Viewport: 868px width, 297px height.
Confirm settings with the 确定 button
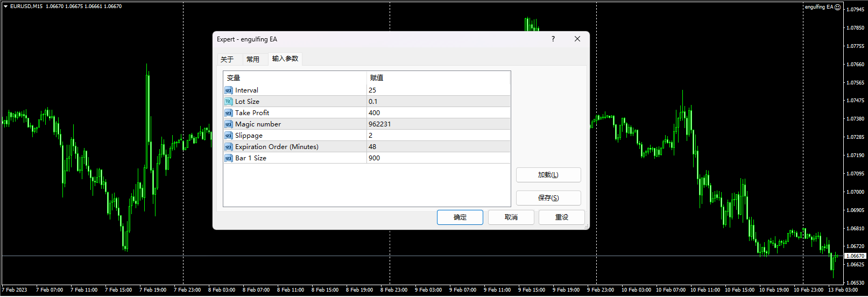pyautogui.click(x=460, y=217)
